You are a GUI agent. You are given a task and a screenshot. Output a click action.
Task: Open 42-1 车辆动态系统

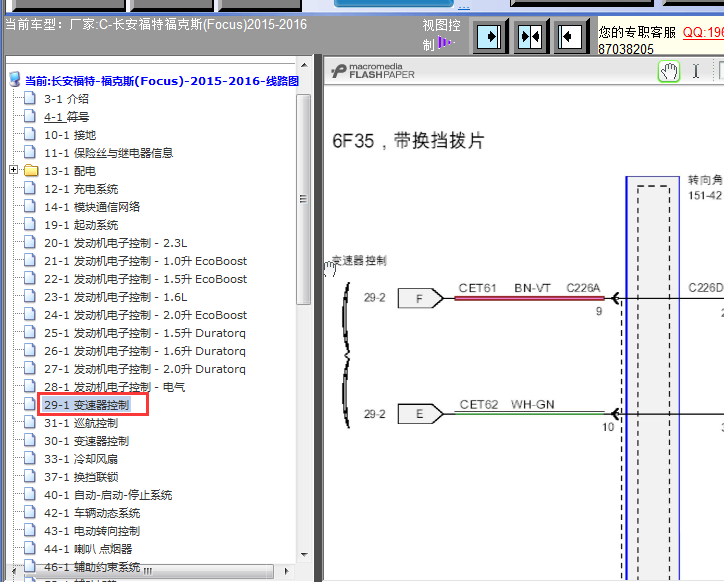click(x=92, y=513)
